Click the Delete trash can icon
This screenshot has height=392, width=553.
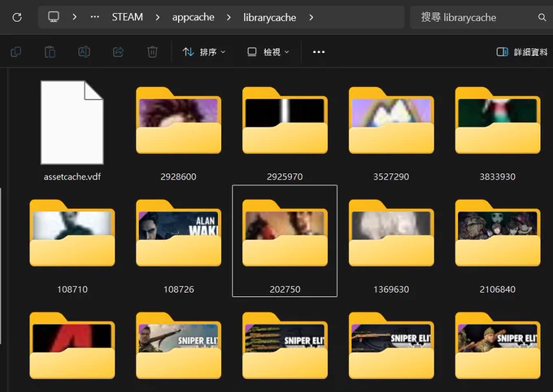[152, 52]
